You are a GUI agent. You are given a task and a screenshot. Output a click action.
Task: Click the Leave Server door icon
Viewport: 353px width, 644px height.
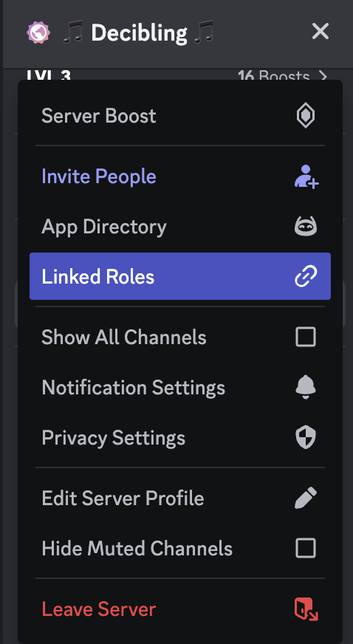[306, 609]
